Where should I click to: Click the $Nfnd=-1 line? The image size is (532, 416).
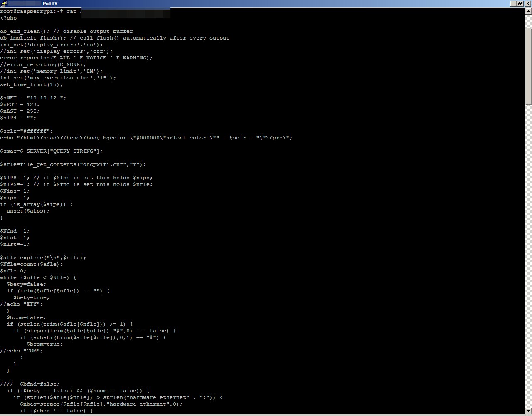[x=15, y=231]
